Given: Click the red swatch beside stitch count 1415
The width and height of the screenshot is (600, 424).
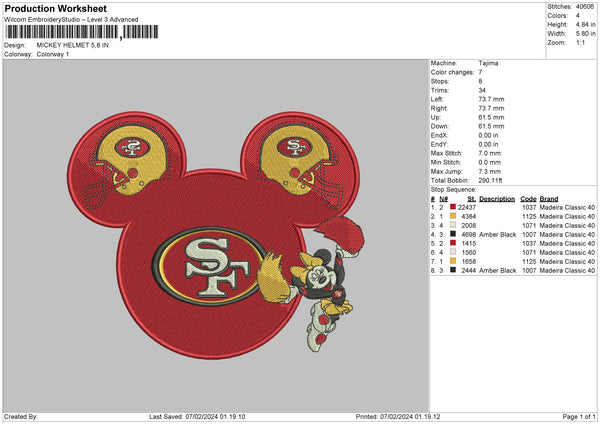Looking at the screenshot, I should click(x=453, y=243).
